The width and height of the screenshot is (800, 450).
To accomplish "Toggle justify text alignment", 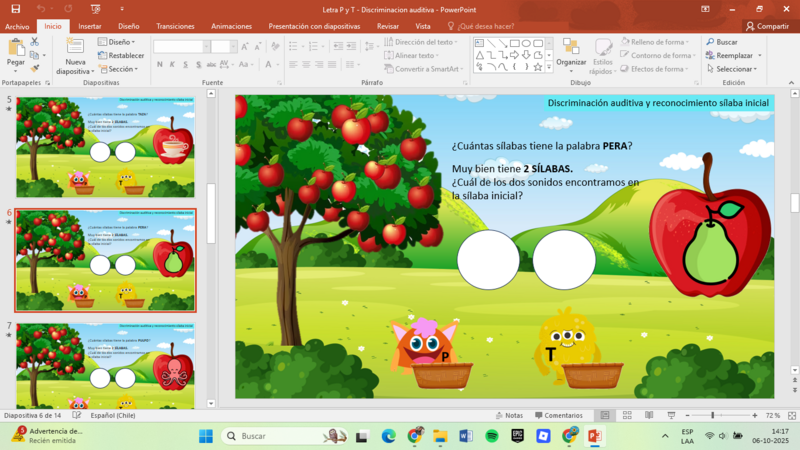I will [x=332, y=64].
